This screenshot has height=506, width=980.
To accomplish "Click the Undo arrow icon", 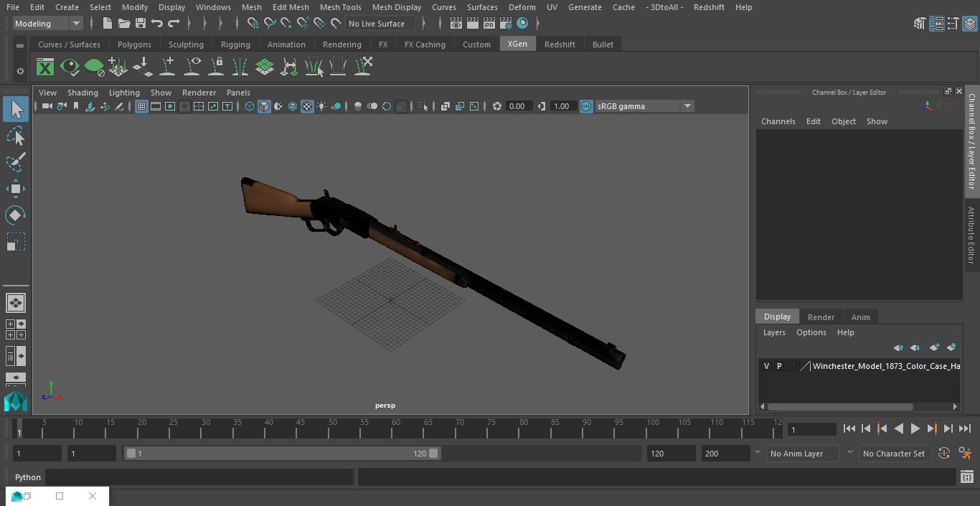I will 156,24.
